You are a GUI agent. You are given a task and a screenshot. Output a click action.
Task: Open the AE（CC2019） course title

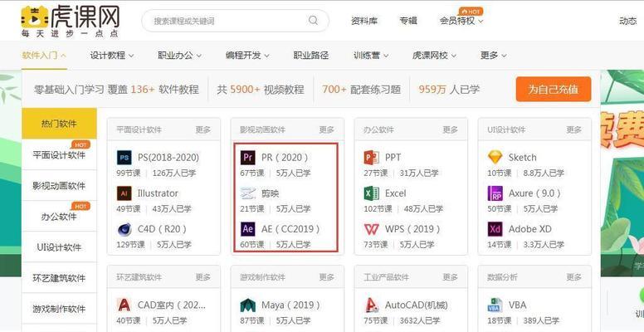click(x=290, y=229)
